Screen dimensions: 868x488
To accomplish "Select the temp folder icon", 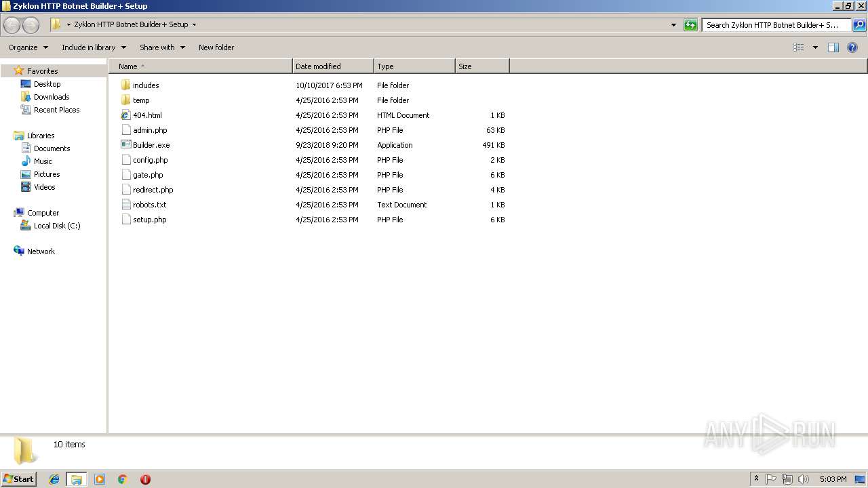I will pyautogui.click(x=125, y=100).
